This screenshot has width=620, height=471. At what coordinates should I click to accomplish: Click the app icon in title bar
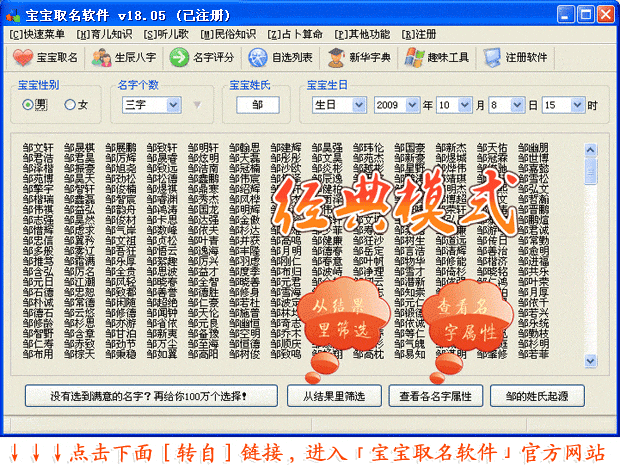click(x=13, y=15)
